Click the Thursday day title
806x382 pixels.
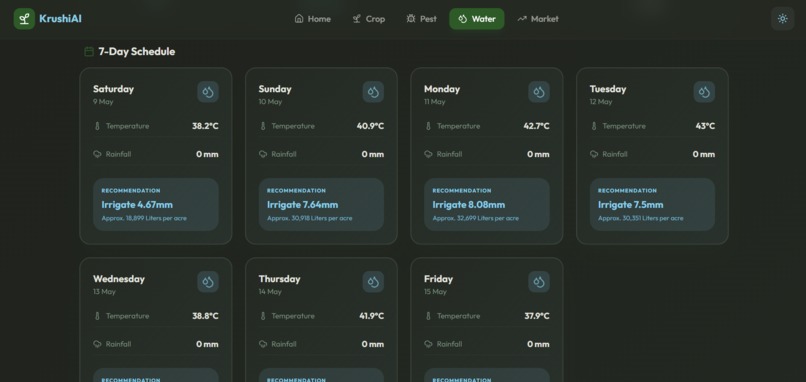click(x=279, y=279)
